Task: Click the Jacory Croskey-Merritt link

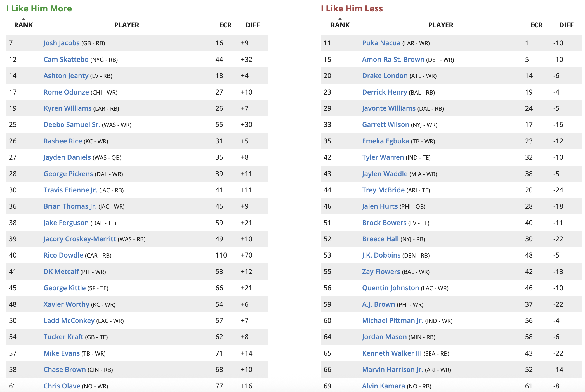Action: pos(80,239)
